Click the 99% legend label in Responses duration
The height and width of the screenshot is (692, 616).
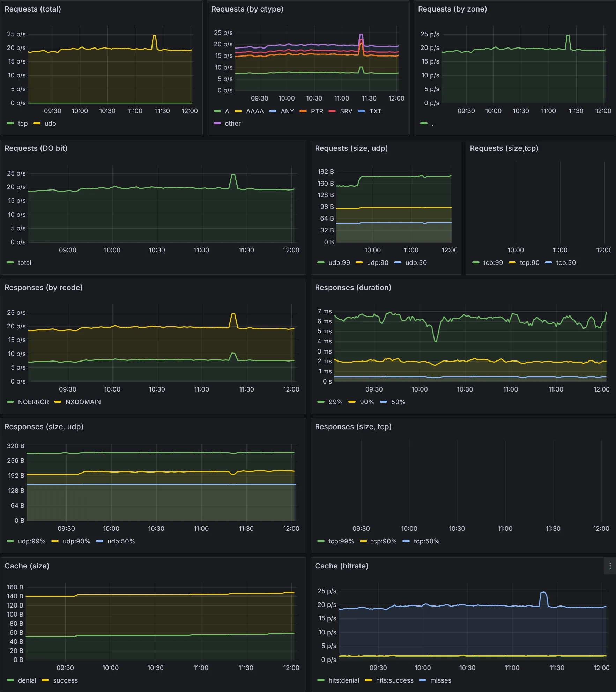tap(335, 402)
